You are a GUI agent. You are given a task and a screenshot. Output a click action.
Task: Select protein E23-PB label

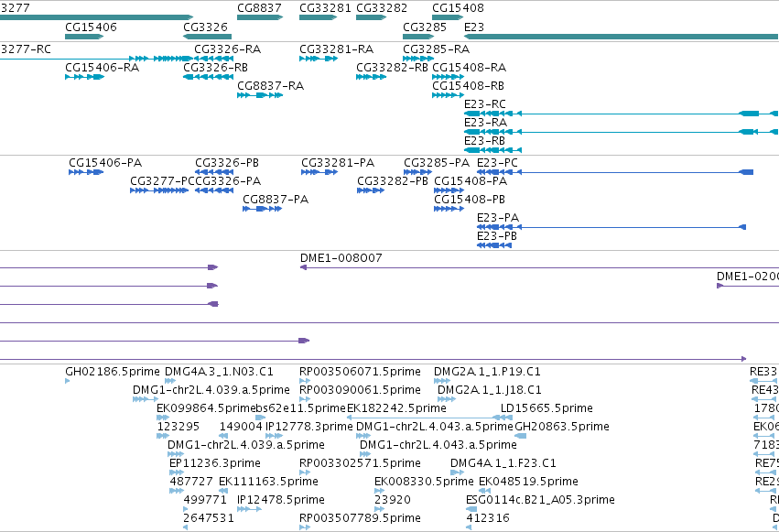497,236
